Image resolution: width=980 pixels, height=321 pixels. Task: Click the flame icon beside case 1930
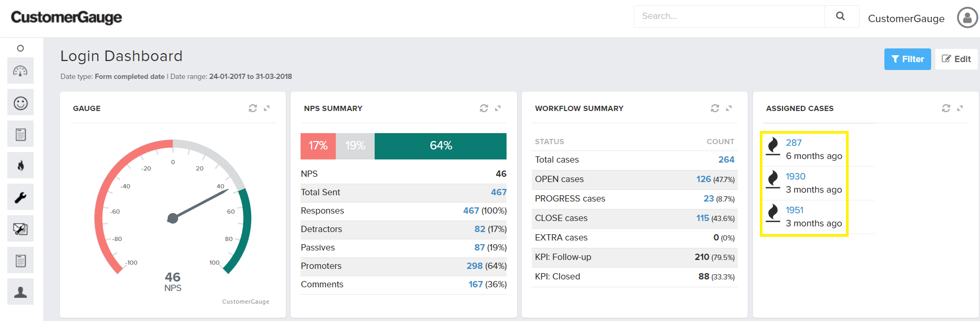point(773,180)
